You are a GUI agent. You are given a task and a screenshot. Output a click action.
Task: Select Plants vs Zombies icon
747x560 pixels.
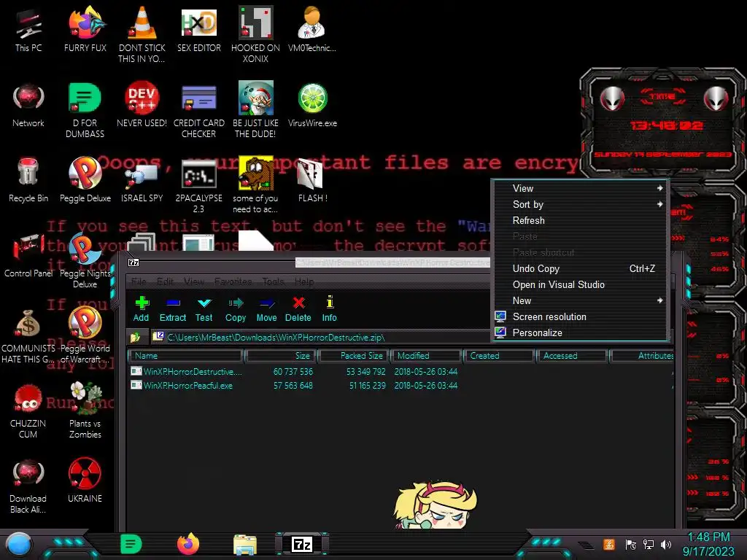pyautogui.click(x=85, y=410)
